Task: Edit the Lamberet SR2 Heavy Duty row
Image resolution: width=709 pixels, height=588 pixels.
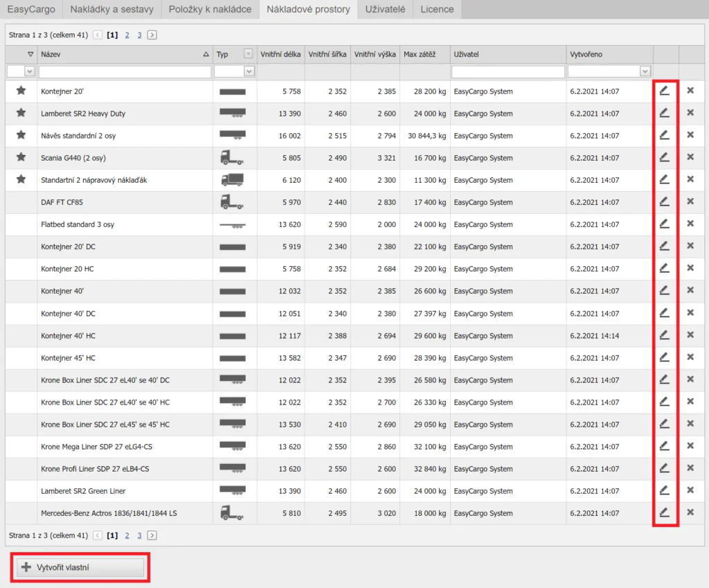Action: [x=664, y=113]
